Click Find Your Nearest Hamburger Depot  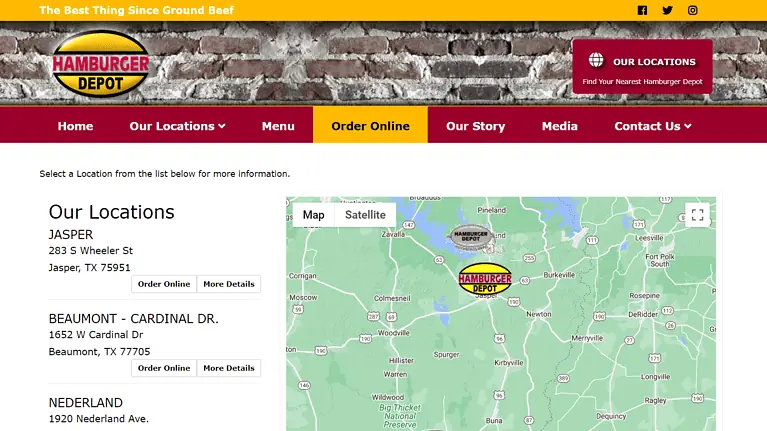coord(642,82)
